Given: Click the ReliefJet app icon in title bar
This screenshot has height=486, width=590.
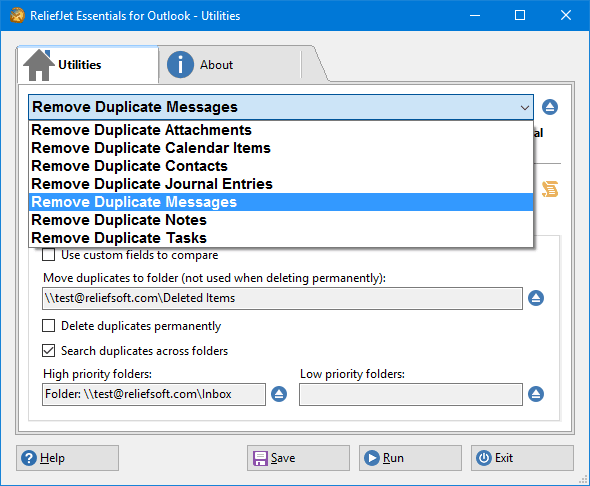Looking at the screenshot, I should (17, 15).
